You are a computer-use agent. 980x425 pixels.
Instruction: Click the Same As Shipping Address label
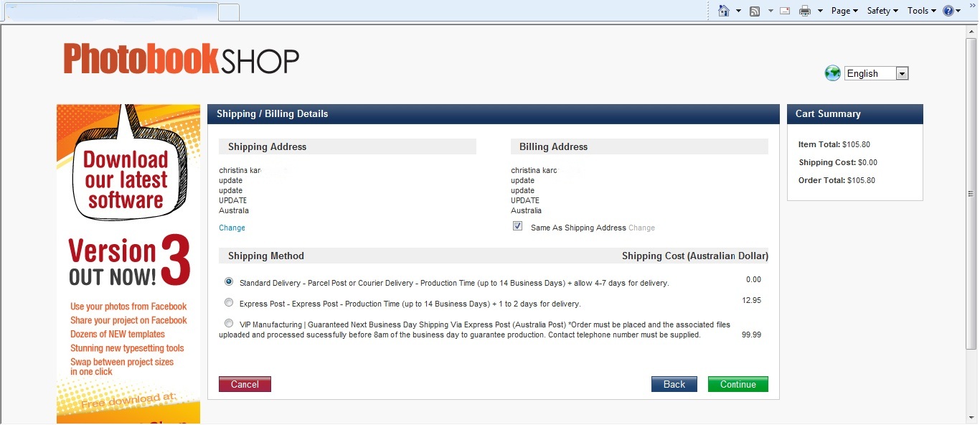tap(578, 228)
